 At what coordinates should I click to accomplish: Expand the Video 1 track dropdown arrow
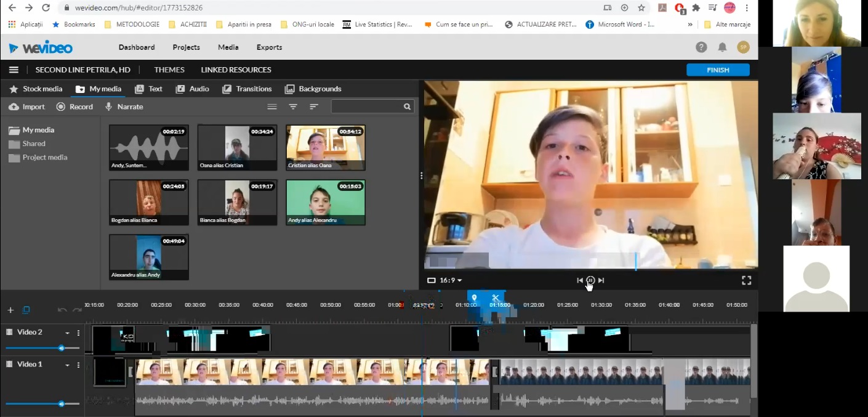point(67,365)
